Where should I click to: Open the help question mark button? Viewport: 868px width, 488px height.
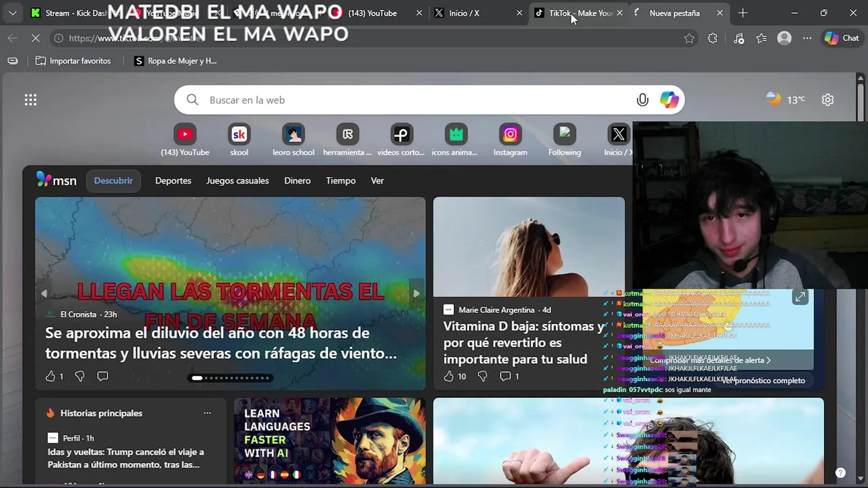pos(840,473)
